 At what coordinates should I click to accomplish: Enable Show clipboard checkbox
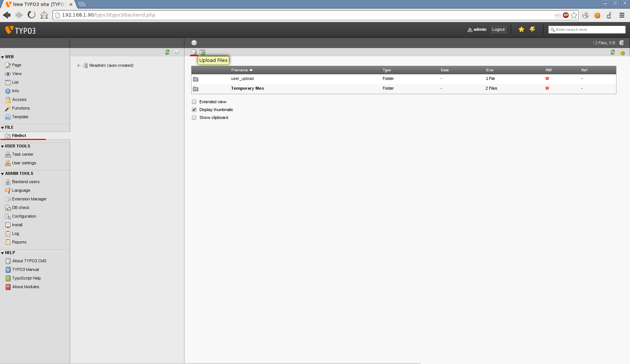click(194, 117)
